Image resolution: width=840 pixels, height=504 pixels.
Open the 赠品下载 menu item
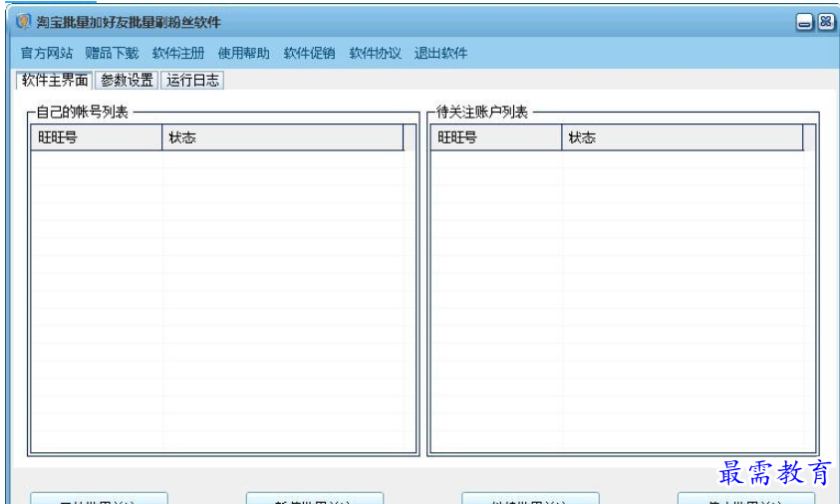pyautogui.click(x=112, y=53)
